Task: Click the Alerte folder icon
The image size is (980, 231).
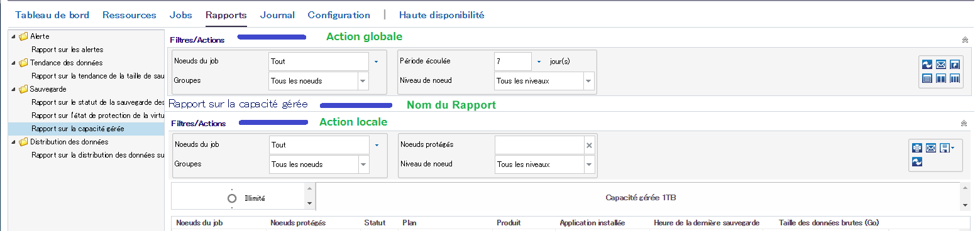Action: click(24, 36)
